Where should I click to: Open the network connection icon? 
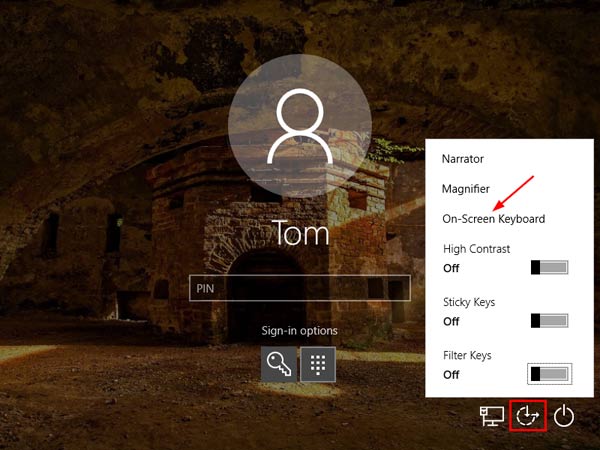491,415
